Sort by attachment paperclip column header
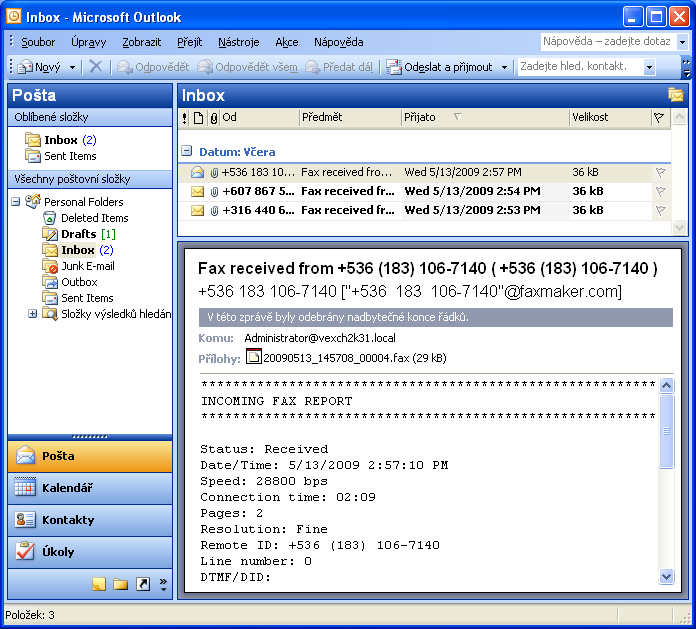This screenshot has height=629, width=696. coord(214,118)
